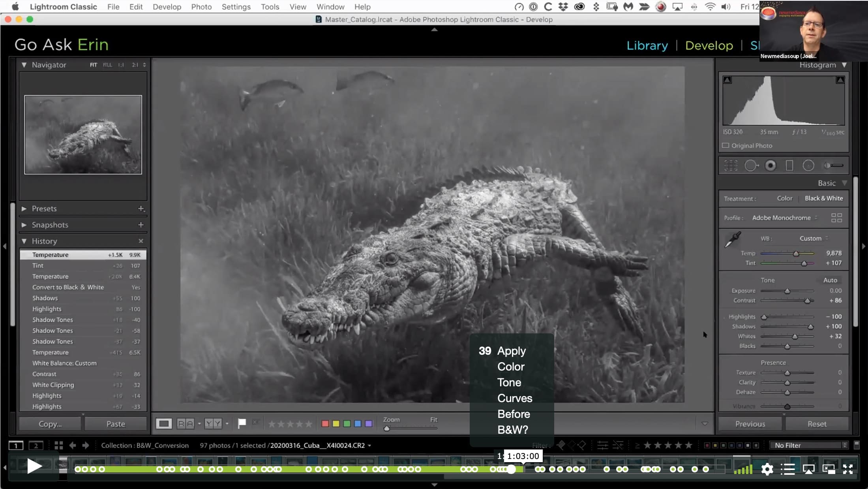Image resolution: width=868 pixels, height=489 pixels.
Task: Click the Reset button
Action: [817, 424]
